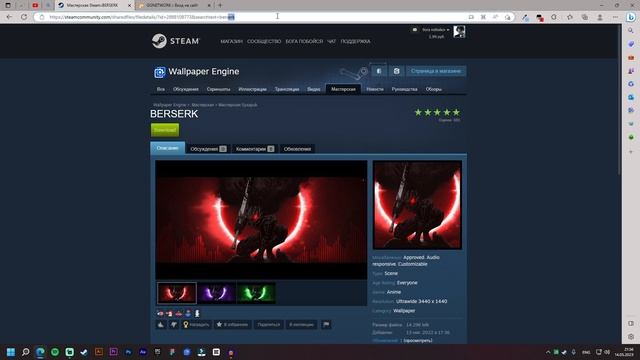The height and width of the screenshot is (360, 640).
Task: Rate the BERSERK item with thumbs down
Action: tap(173, 324)
